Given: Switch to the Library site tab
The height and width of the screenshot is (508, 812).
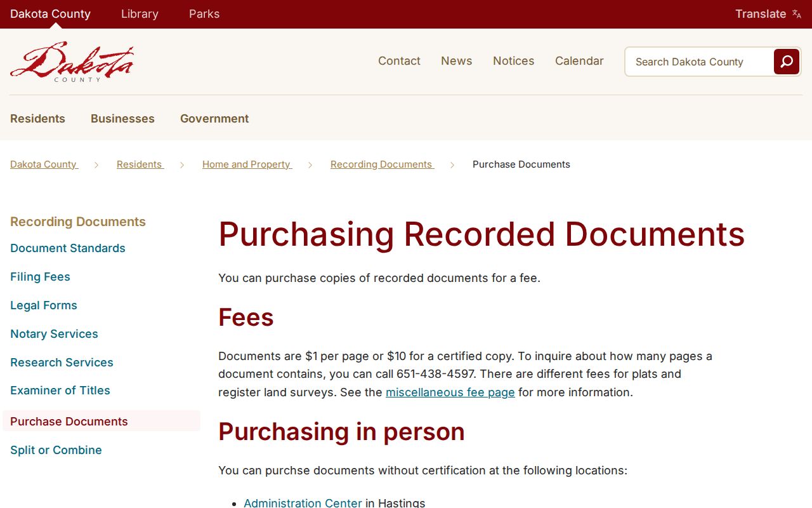Looking at the screenshot, I should 140,14.
